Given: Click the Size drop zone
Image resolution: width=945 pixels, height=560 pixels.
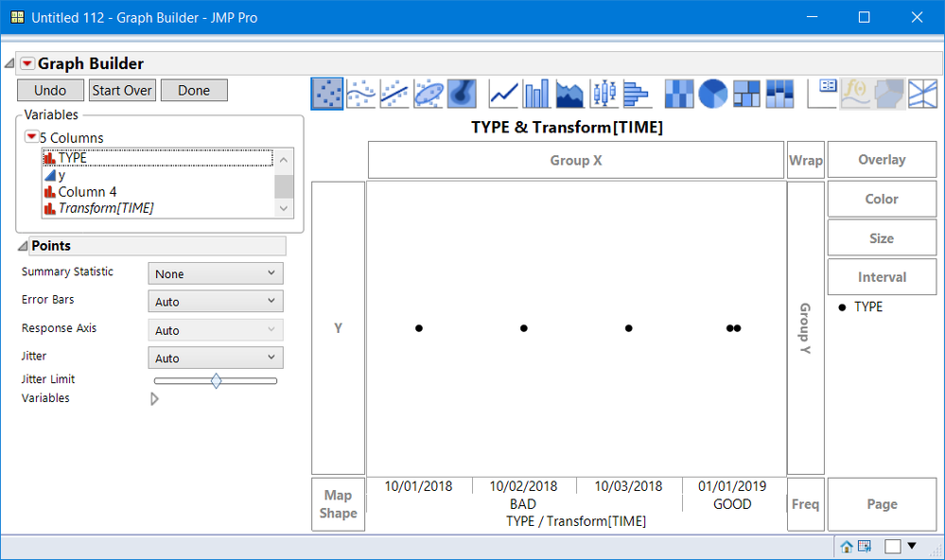Looking at the screenshot, I should (882, 238).
